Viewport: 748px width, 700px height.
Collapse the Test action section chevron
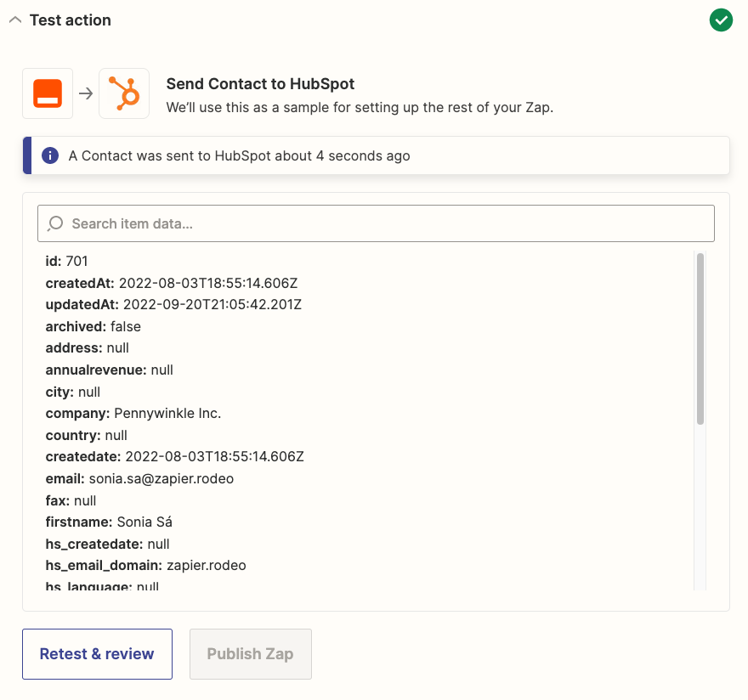click(x=15, y=20)
